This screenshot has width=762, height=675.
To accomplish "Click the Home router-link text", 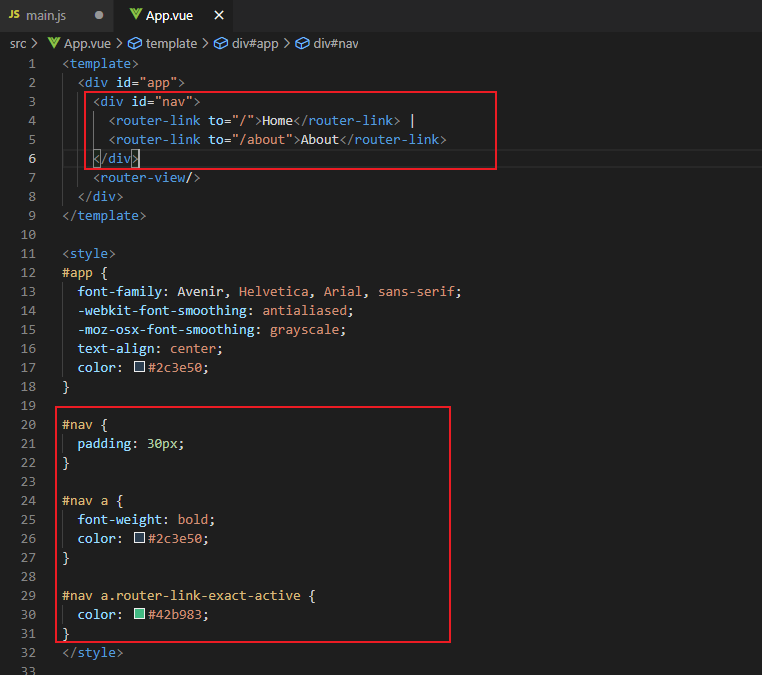I will tap(277, 121).
